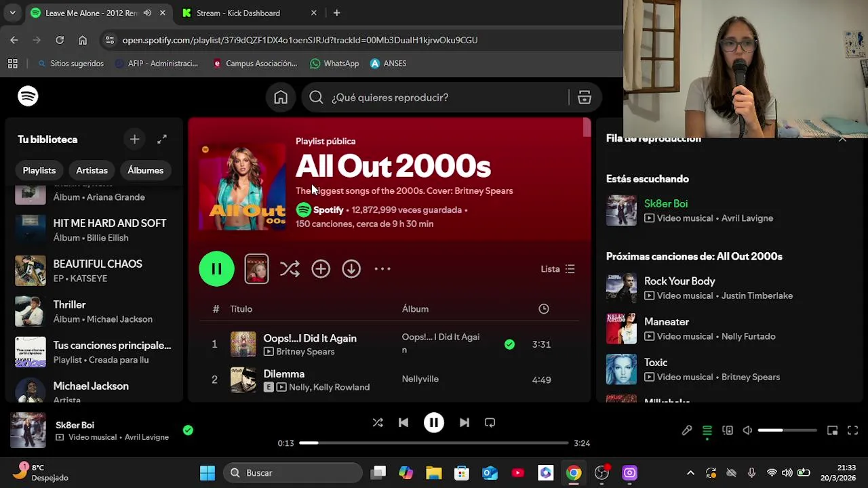Adjust the Spotify volume slider

[x=787, y=430]
